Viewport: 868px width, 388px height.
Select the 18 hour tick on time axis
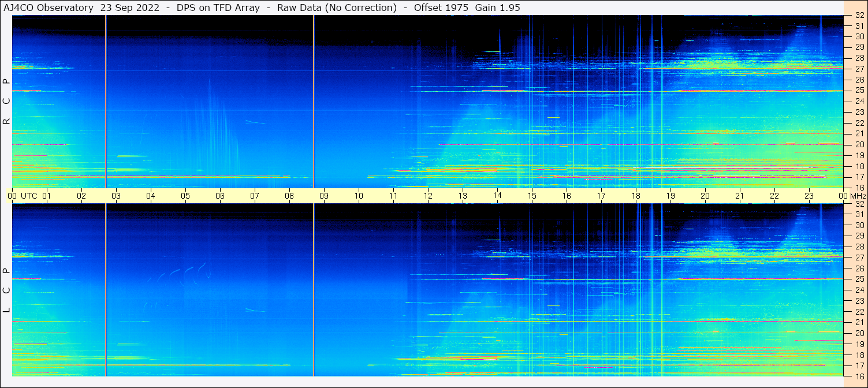click(x=636, y=196)
